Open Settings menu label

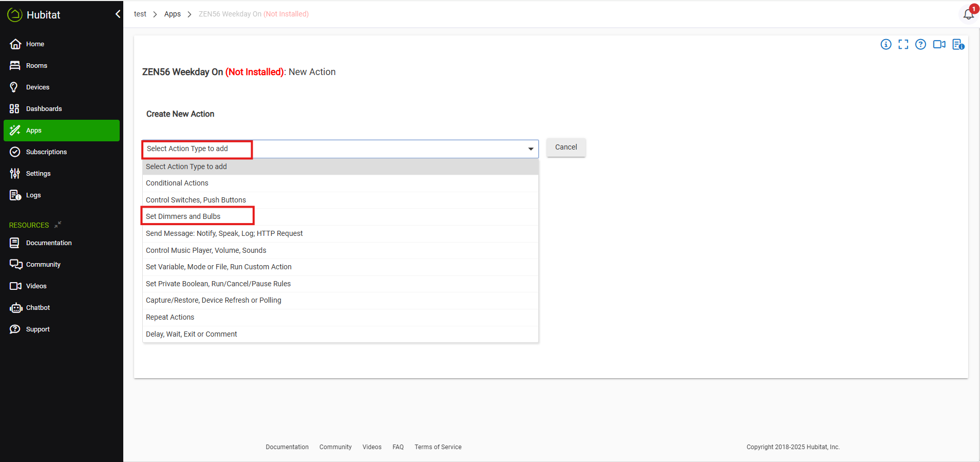coord(38,174)
